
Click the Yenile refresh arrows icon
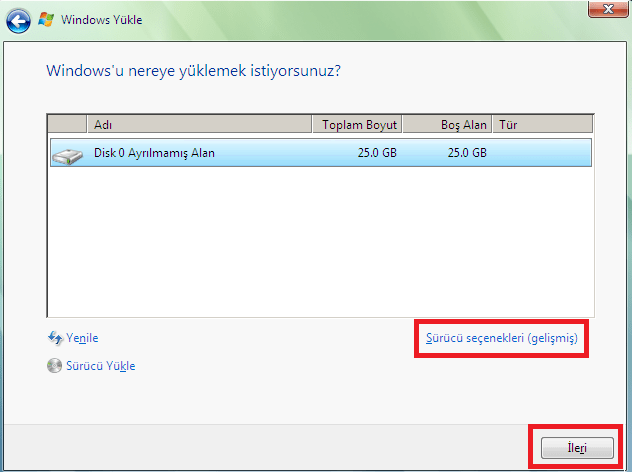click(x=55, y=338)
